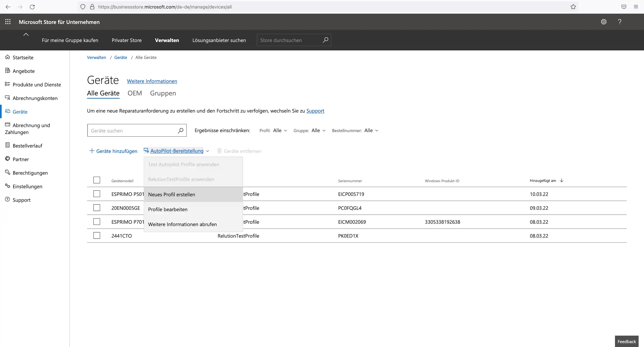Select the ESPRIMO P701 row checkbox
This screenshot has height=347, width=644.
[97, 222]
